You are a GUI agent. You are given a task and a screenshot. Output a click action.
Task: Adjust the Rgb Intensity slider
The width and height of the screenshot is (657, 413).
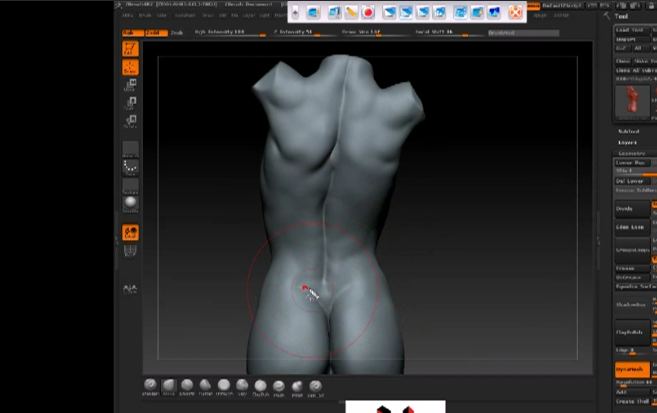[230, 33]
